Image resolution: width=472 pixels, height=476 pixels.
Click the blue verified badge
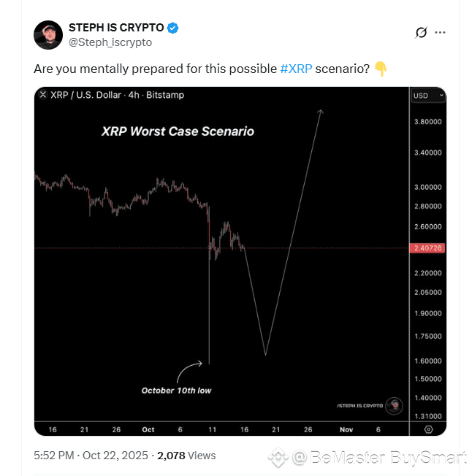point(173,28)
